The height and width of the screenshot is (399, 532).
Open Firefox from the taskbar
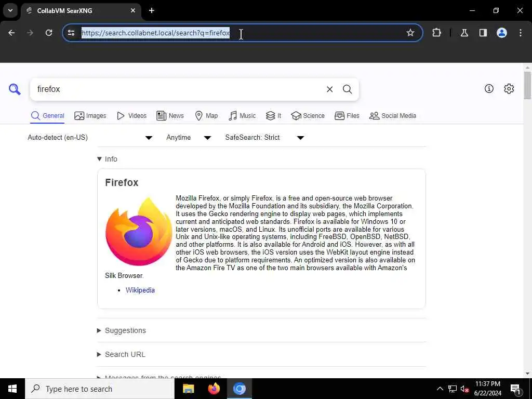[x=214, y=389]
